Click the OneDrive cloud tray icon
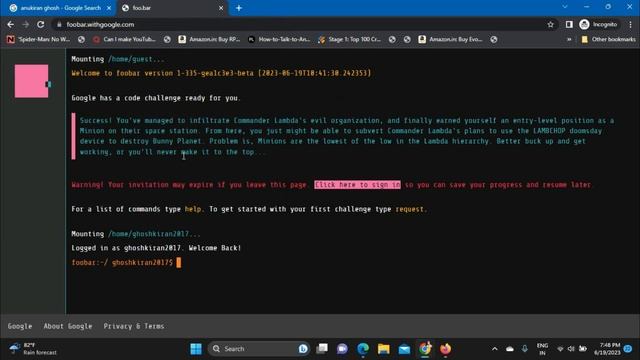The image size is (640, 360). coord(510,349)
